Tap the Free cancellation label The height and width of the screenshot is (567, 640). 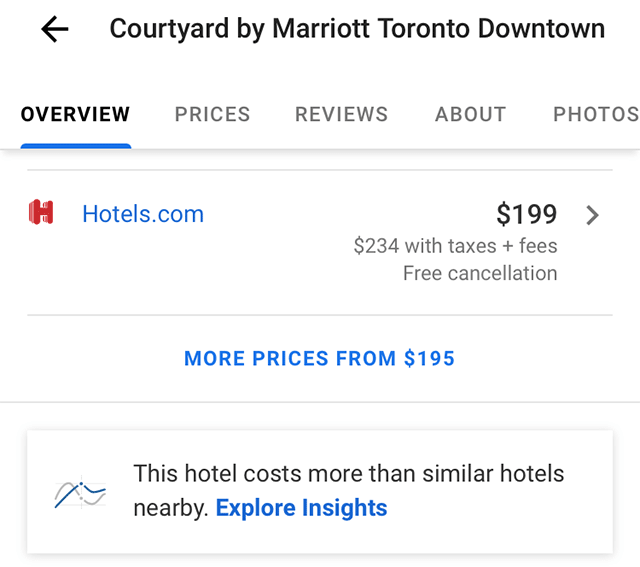coord(480,273)
